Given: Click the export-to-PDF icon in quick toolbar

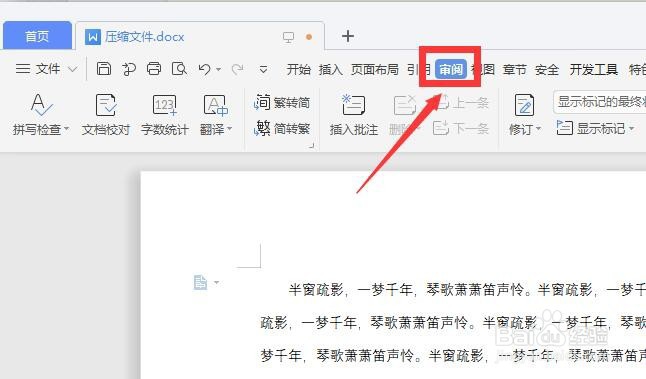Looking at the screenshot, I should pos(129,69).
